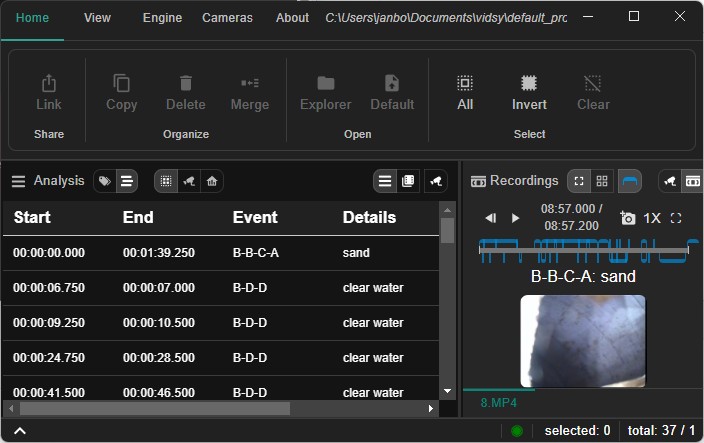Toggle the selection grid filter in Analysis
Image resolution: width=704 pixels, height=443 pixels.
166,181
